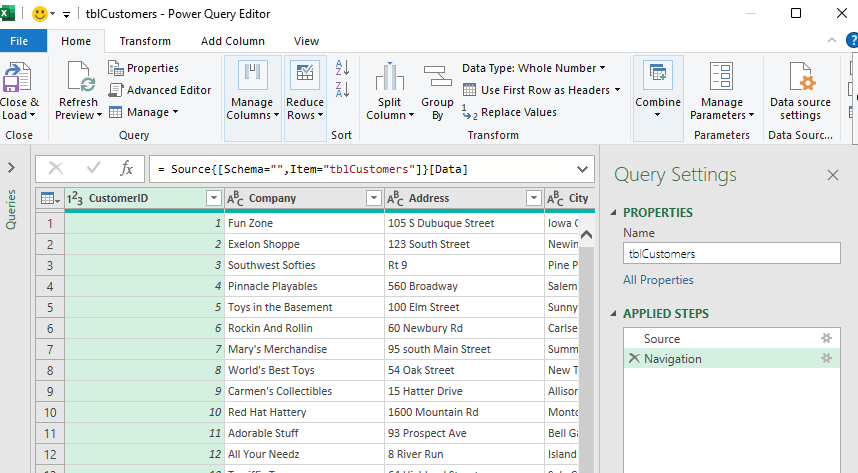Open Data source settings
This screenshot has height=473, width=858.
pos(800,92)
